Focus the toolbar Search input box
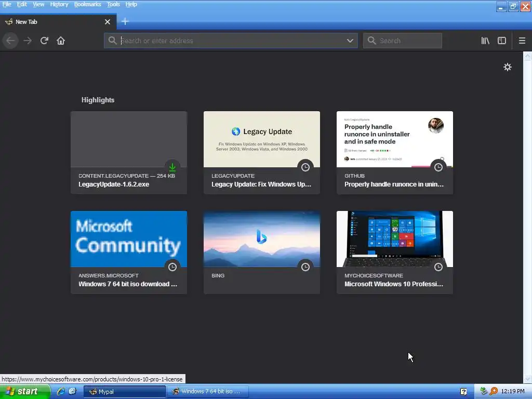This screenshot has width=532, height=399. [x=403, y=41]
